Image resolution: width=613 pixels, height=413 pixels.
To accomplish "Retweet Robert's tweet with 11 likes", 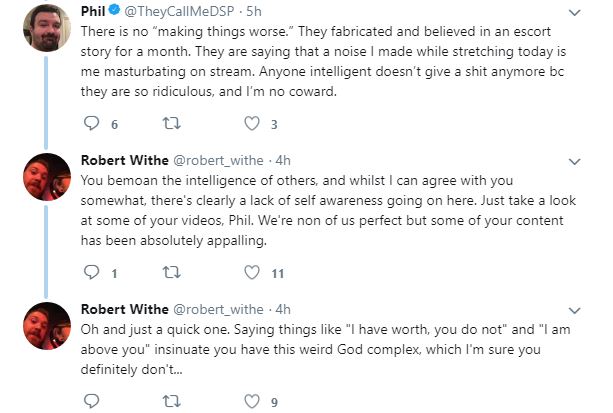I will pyautogui.click(x=171, y=272).
